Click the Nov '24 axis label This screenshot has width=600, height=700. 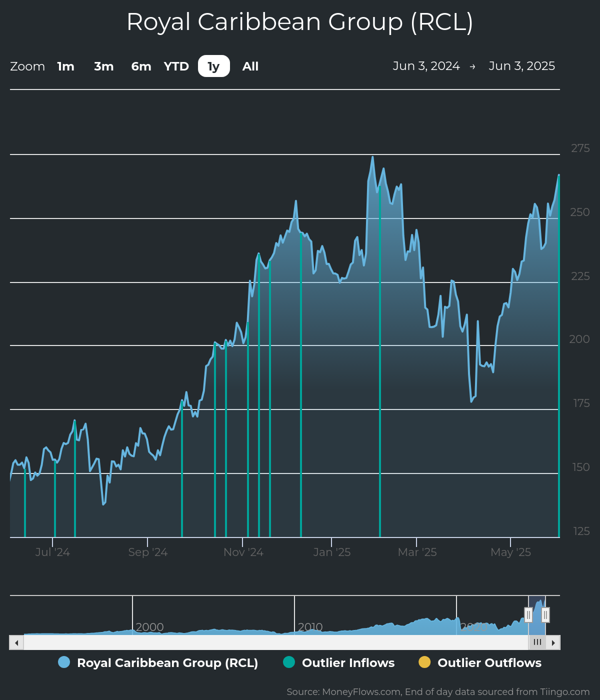tap(243, 552)
